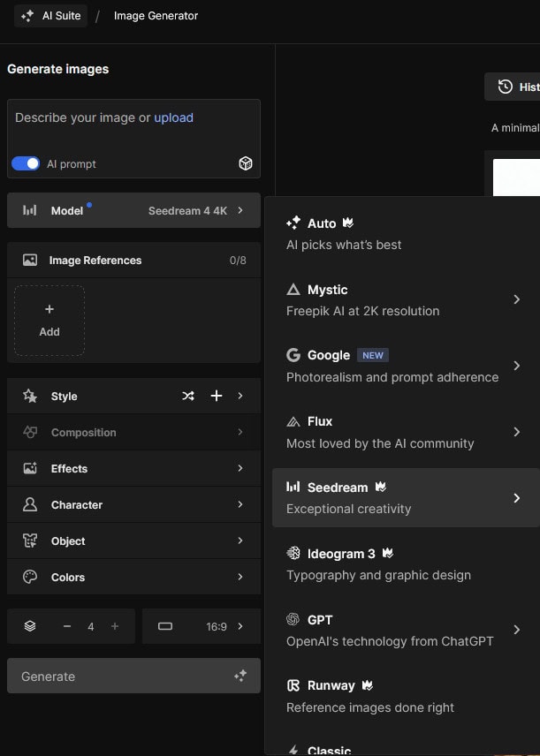Viewport: 540px width, 756px height.
Task: Click the 3D cube icon in prompt box
Action: [246, 163]
